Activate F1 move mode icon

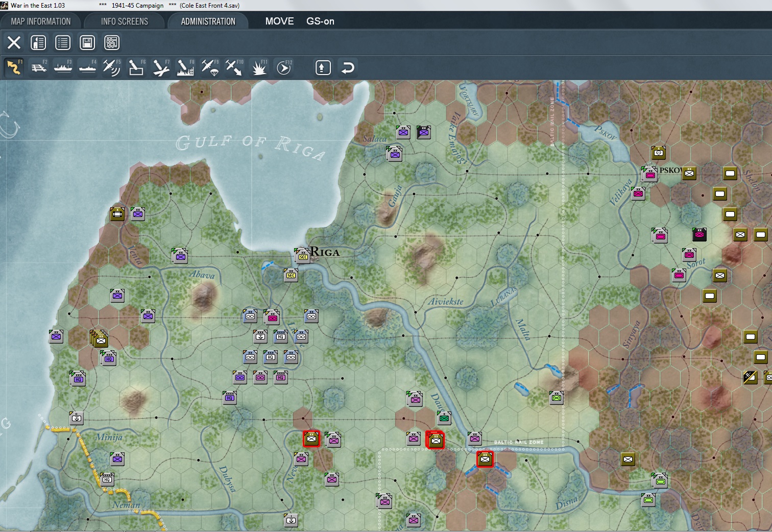(14, 67)
